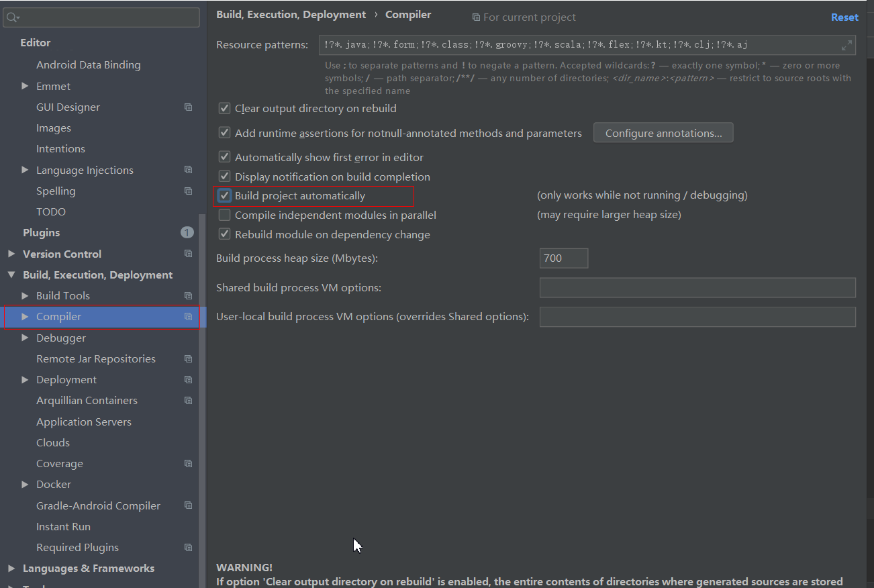The image size is (874, 588).
Task: Expand the Compiler node arrow
Action: [25, 316]
